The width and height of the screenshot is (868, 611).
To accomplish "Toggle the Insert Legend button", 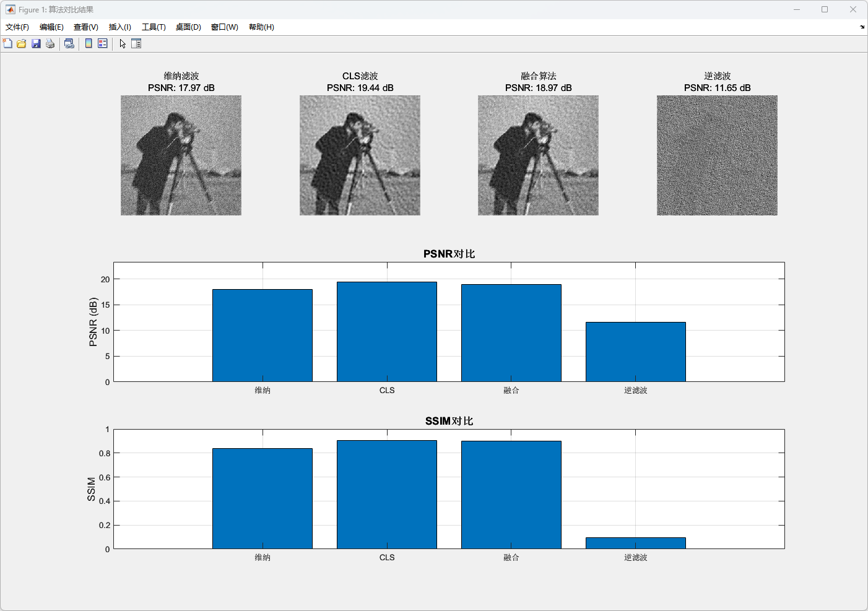I will (103, 43).
